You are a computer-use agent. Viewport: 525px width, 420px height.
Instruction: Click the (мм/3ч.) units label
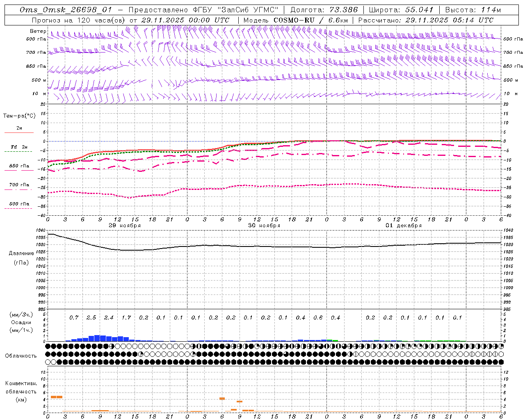21,315
